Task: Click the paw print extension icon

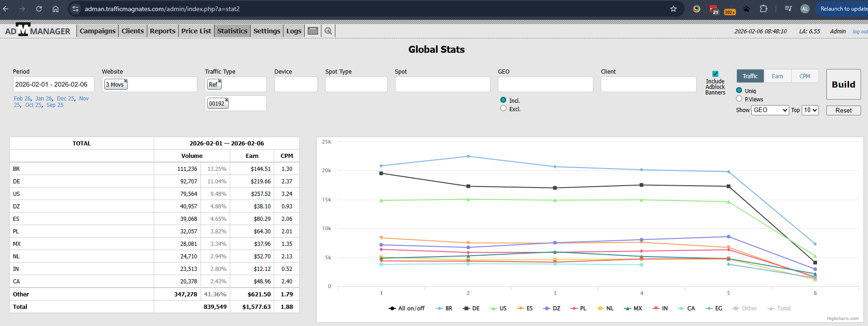Action: point(747,9)
